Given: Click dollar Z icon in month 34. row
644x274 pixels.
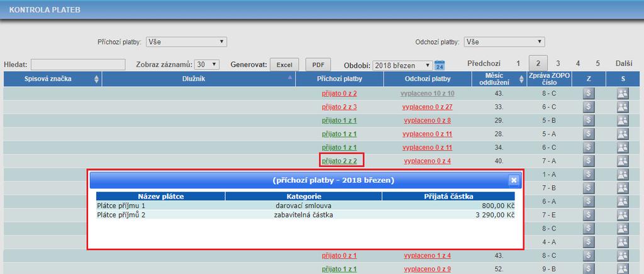Looking at the screenshot, I should (x=589, y=148).
